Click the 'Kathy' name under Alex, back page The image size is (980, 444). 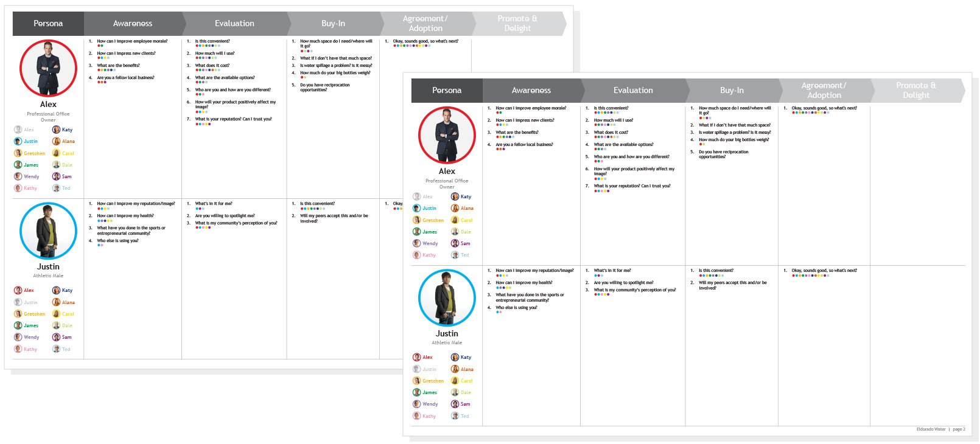point(30,188)
